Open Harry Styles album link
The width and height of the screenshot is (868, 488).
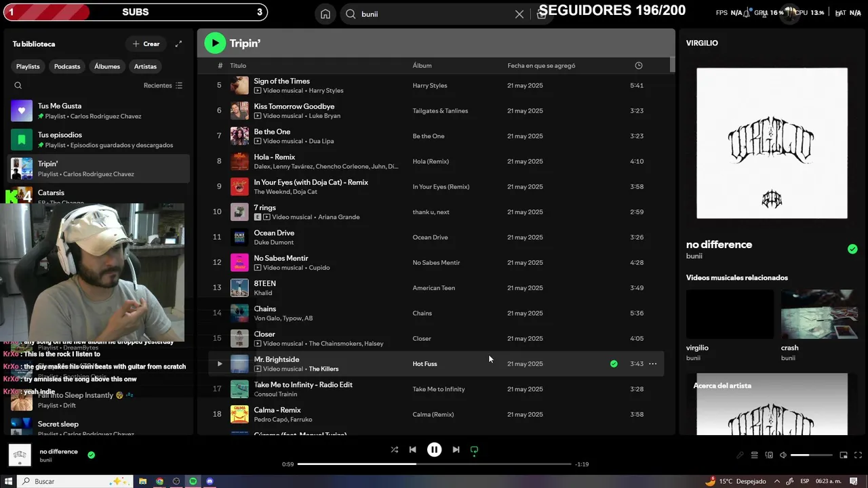coord(430,85)
